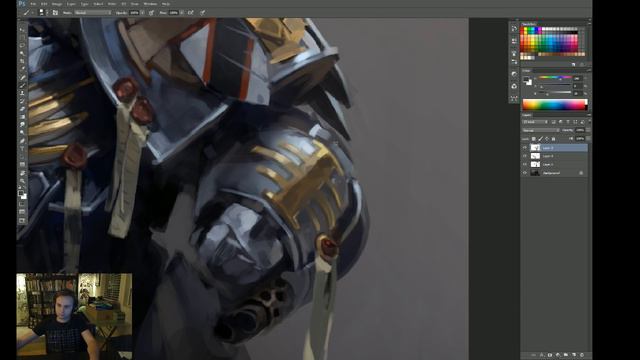Open the Image menu
The height and width of the screenshot is (360, 640).
click(x=57, y=4)
